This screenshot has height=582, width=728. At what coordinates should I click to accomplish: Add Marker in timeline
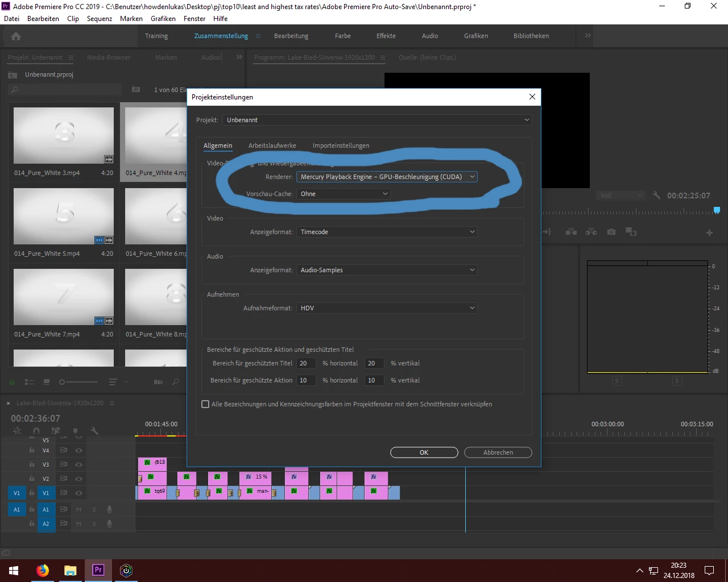75,431
